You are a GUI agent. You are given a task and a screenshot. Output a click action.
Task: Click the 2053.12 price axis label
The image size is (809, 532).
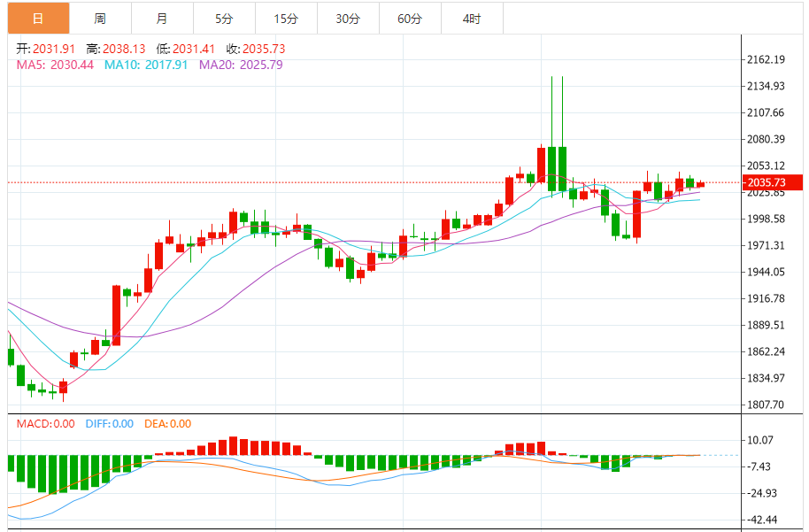766,166
